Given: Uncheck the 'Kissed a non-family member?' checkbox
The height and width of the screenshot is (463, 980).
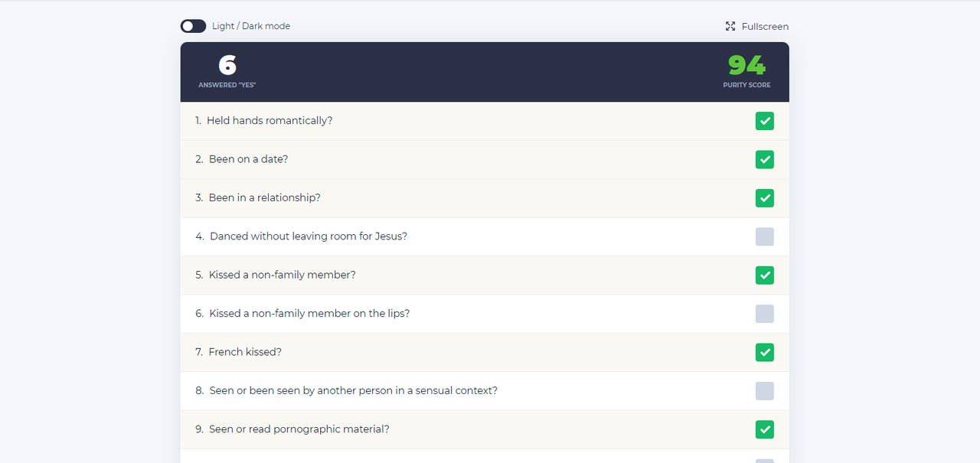Looking at the screenshot, I should (764, 275).
